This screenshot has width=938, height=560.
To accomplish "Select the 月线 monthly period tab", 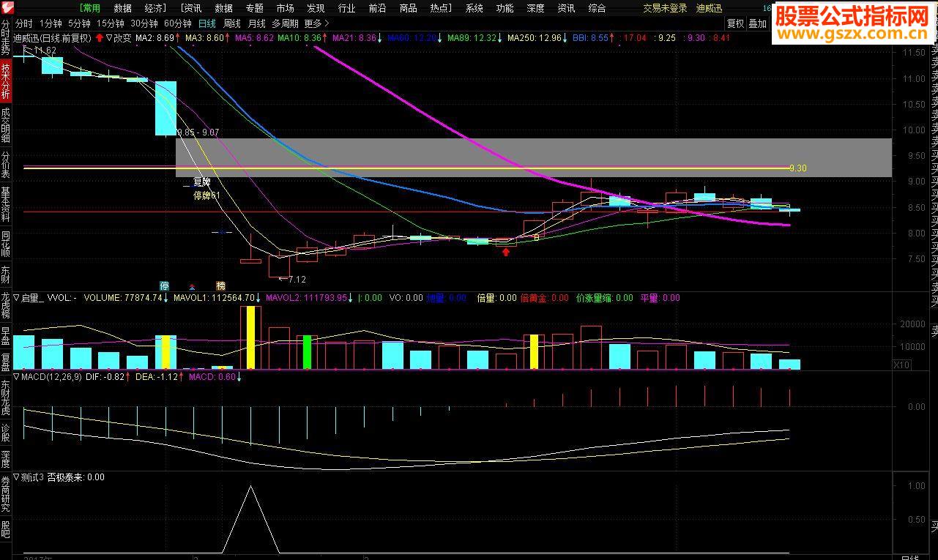I will pyautogui.click(x=256, y=23).
